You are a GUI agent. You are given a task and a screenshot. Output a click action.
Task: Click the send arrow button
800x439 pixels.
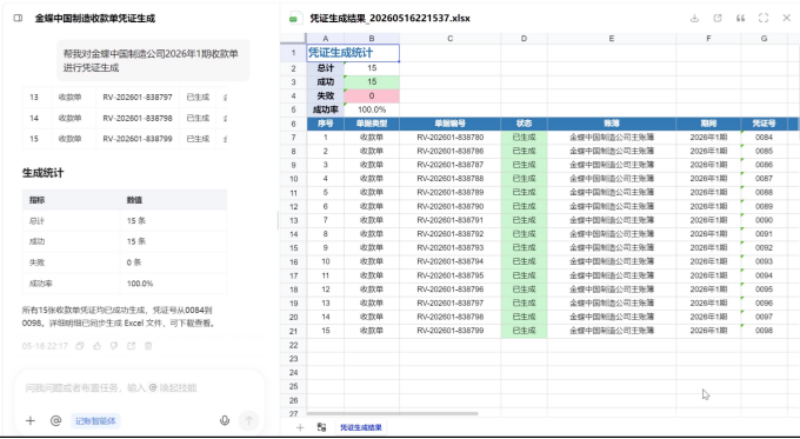pyautogui.click(x=249, y=421)
